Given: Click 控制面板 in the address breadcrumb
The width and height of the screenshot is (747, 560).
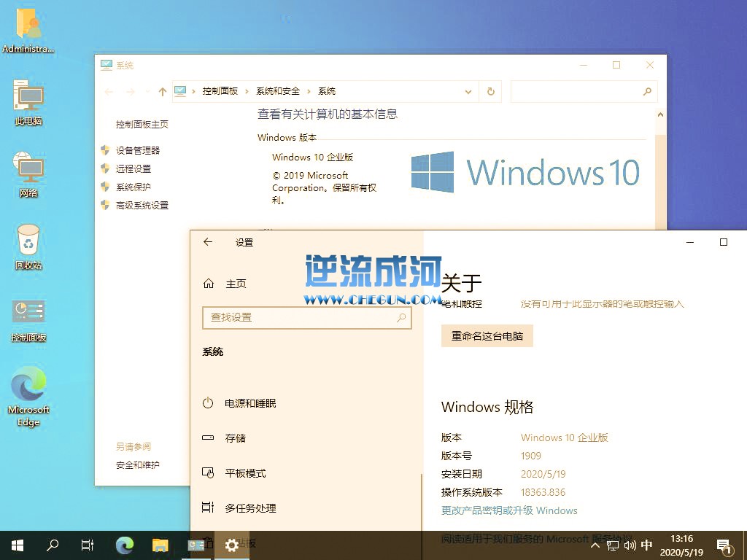Looking at the screenshot, I should click(220, 91).
